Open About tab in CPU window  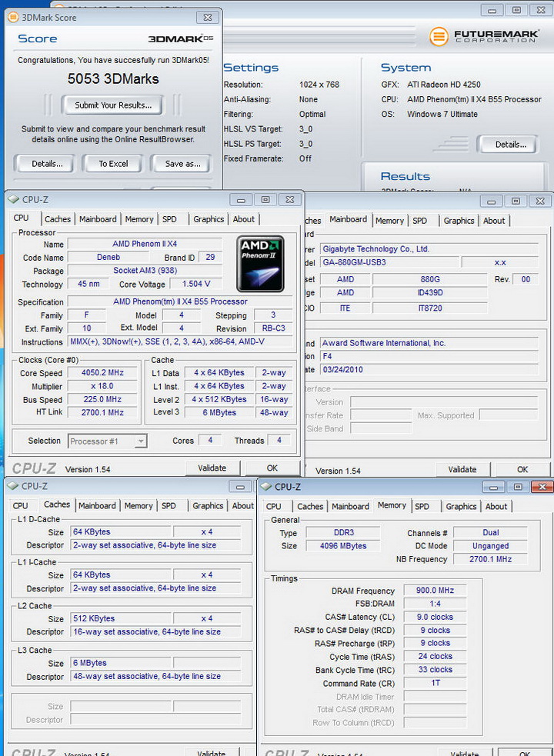tap(244, 219)
